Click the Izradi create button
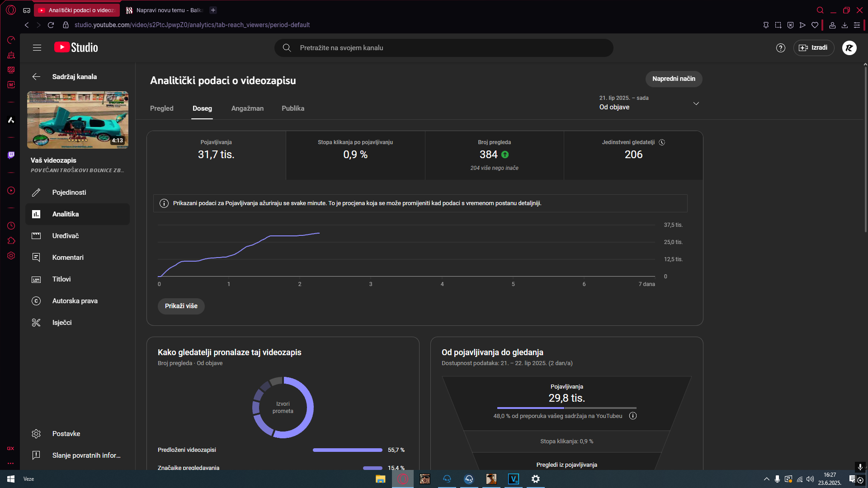 pos(814,48)
